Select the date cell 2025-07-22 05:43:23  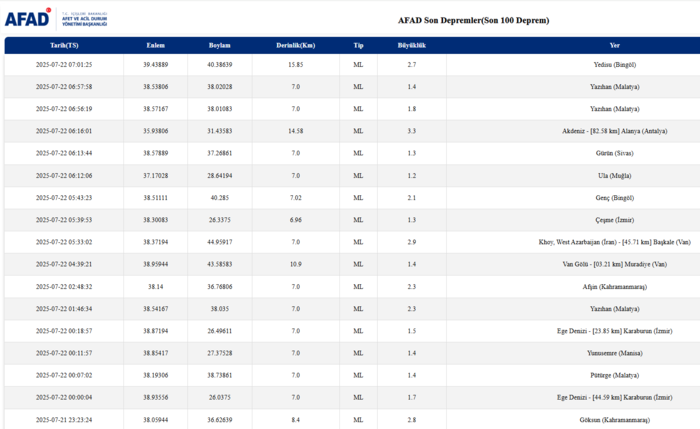click(64, 198)
